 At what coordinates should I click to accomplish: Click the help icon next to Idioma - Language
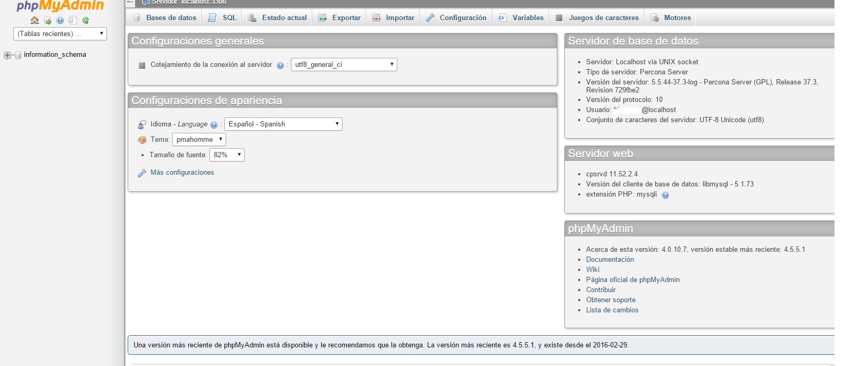tap(214, 125)
